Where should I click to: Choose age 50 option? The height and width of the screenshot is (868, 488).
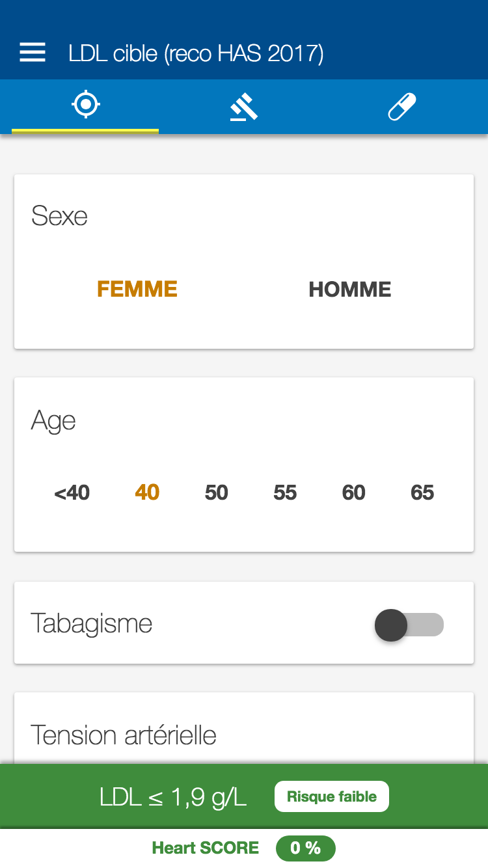[x=217, y=493]
